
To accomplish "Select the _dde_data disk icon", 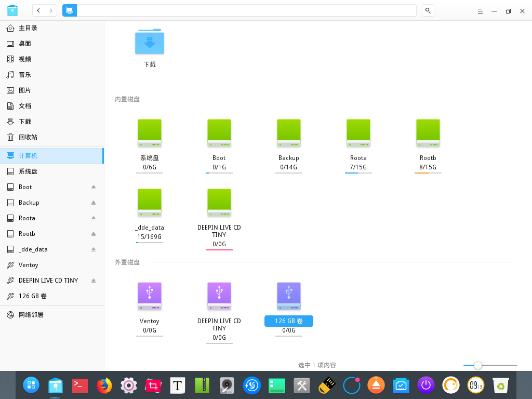I will [150, 203].
